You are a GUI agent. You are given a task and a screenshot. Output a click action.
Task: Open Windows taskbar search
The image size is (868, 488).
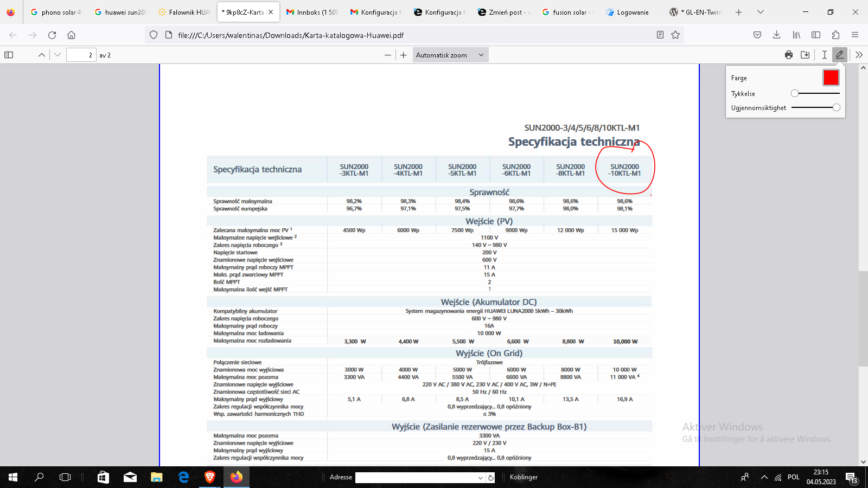pyautogui.click(x=39, y=477)
